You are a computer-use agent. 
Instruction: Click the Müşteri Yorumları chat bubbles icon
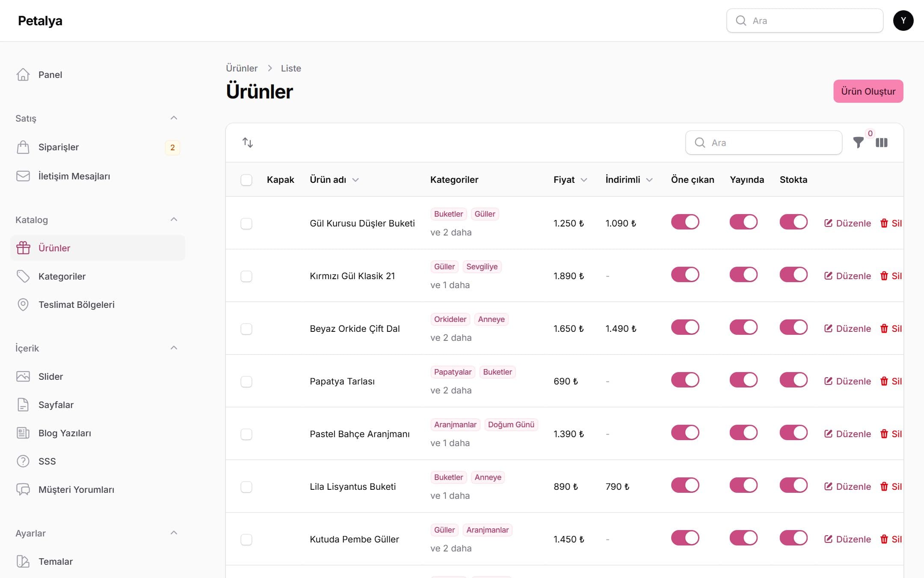23,489
